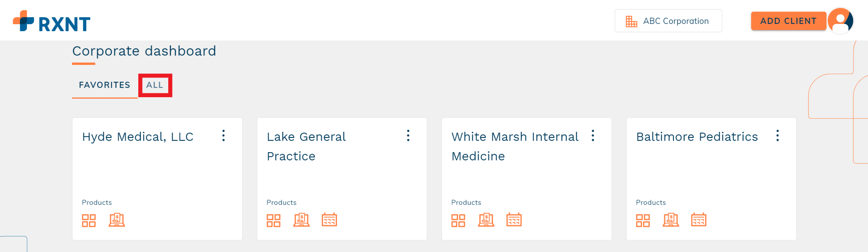This screenshot has width=868, height=252.
Task: Click the ADD CLIENT button
Action: [x=788, y=21]
